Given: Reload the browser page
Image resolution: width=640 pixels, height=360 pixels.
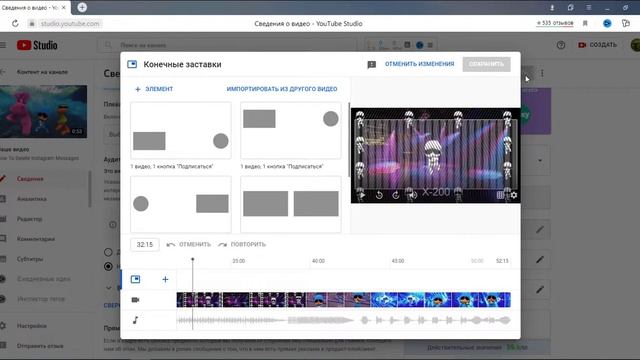Looking at the screenshot, I should tap(15, 24).
